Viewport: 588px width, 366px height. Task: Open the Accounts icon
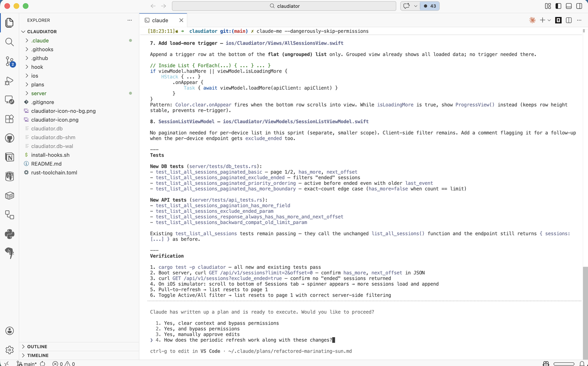tap(9, 331)
